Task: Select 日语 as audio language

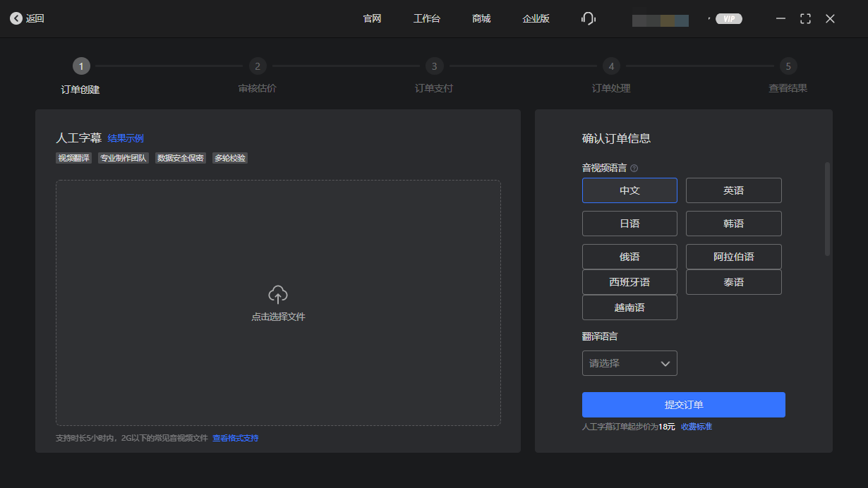Action: [x=629, y=224]
